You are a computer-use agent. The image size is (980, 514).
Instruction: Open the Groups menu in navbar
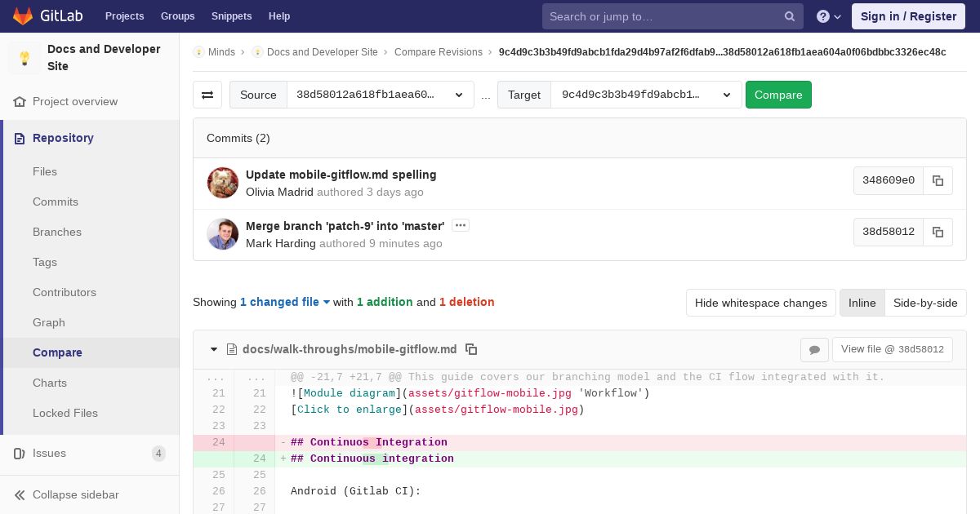pos(177,16)
